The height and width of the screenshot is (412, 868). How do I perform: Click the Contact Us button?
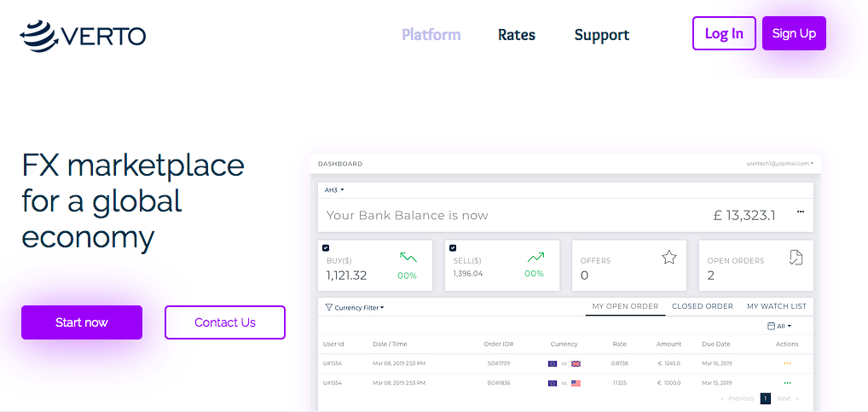coord(225,322)
